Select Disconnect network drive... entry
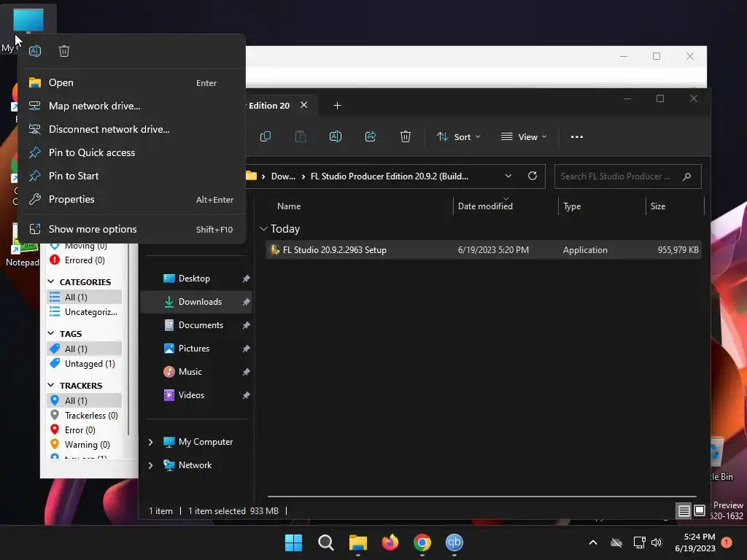Viewport: 747px width, 560px height. pos(131,130)
